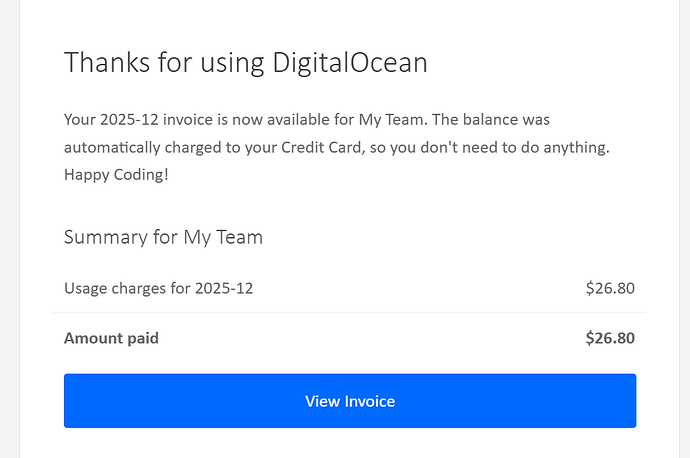Click the "Thanks for using DigitalOcean" heading
Viewport: 690px width, 458px height.
point(245,62)
